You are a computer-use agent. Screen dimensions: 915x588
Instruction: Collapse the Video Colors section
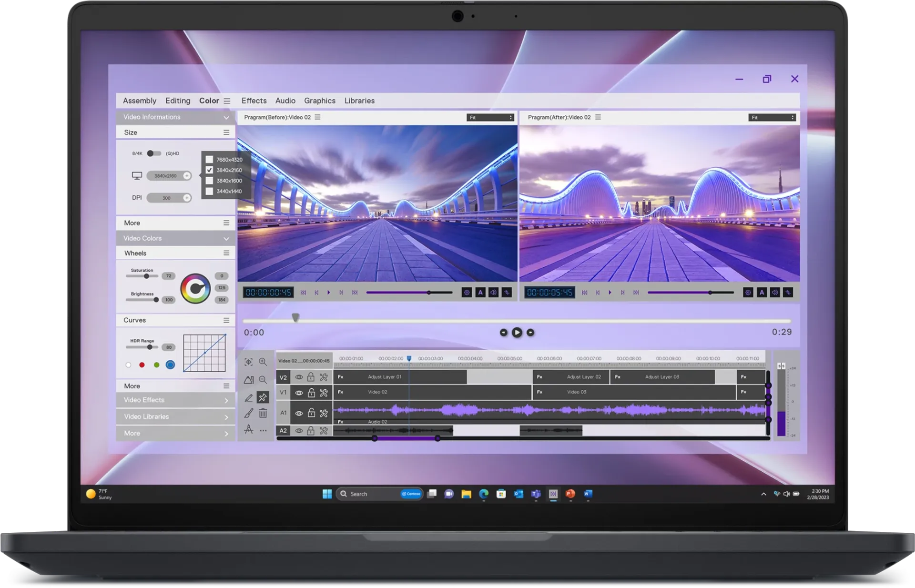point(226,238)
